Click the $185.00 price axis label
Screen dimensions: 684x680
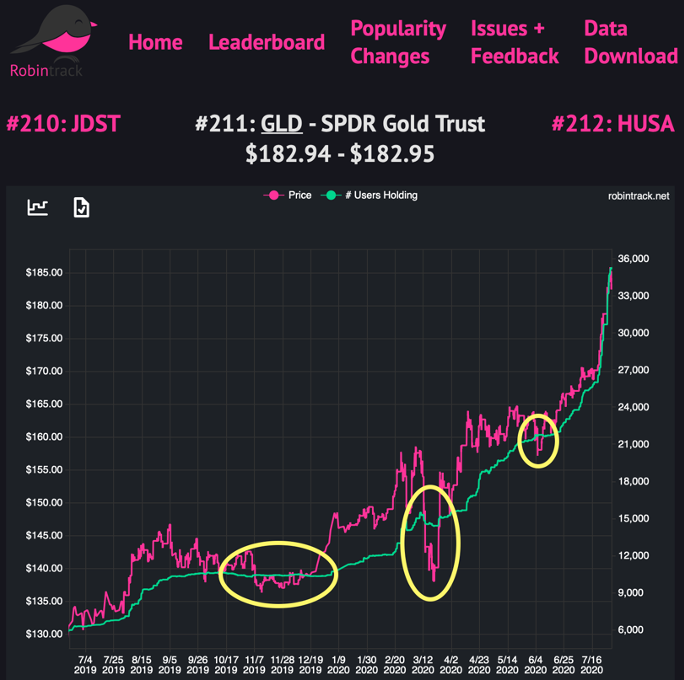click(44, 272)
